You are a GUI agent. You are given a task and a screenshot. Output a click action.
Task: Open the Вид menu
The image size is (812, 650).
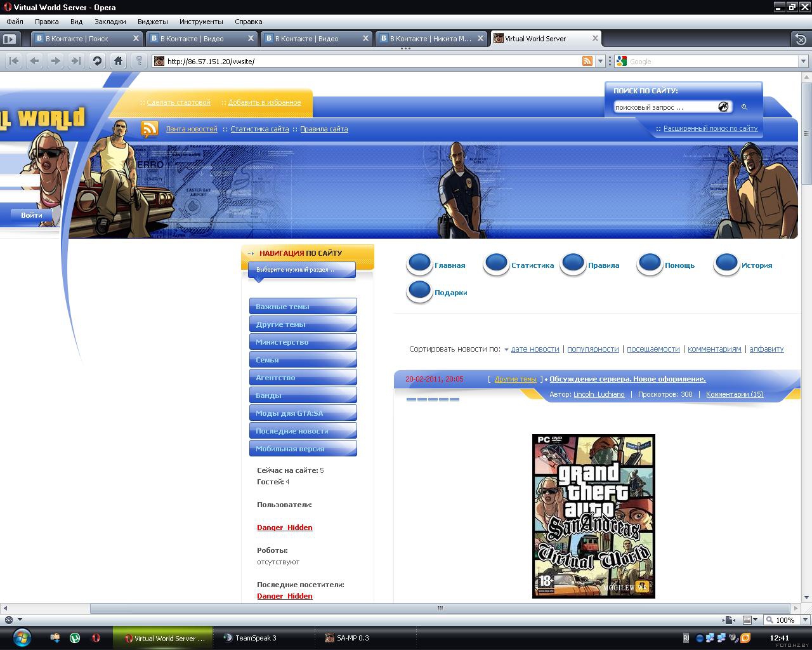click(x=76, y=22)
